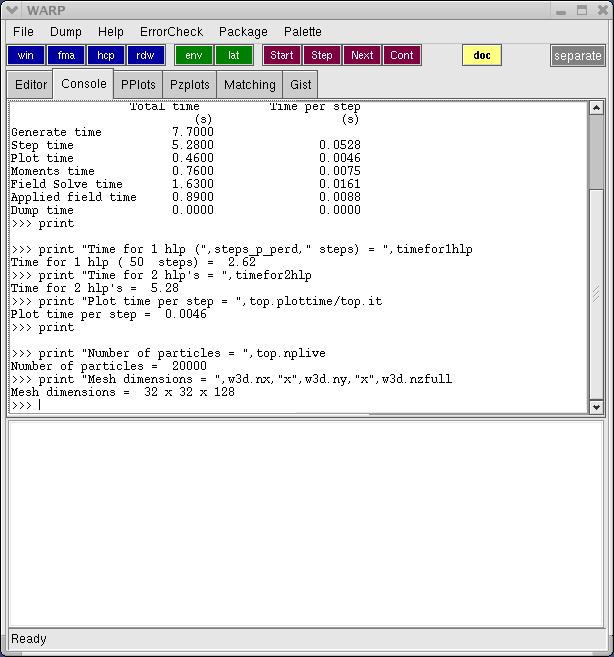Screen dimensions: 614x657
Task: Maximize the WARP window
Action: coord(582,10)
